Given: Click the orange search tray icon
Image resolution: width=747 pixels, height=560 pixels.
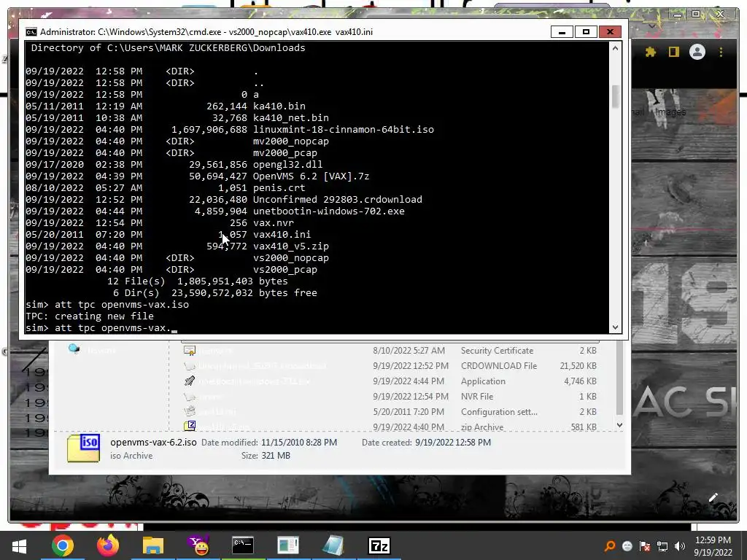Looking at the screenshot, I should (x=610, y=546).
